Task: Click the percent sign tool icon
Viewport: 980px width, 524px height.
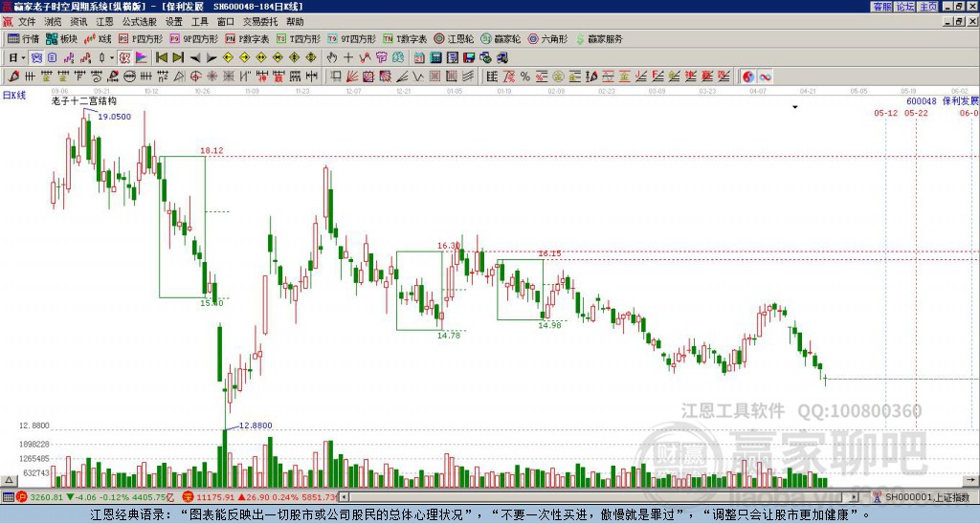Action: [525, 76]
